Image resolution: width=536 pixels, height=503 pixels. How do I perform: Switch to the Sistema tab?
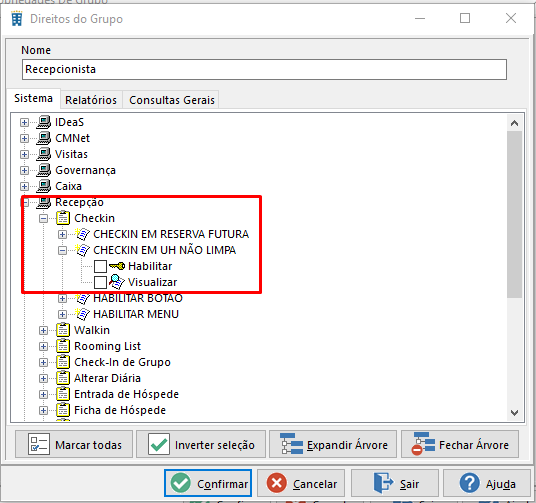coord(34,98)
